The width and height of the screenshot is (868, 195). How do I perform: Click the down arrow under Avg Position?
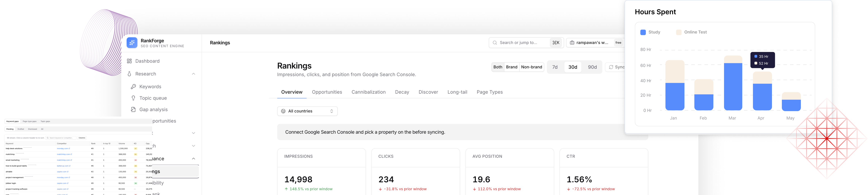pyautogui.click(x=475, y=189)
